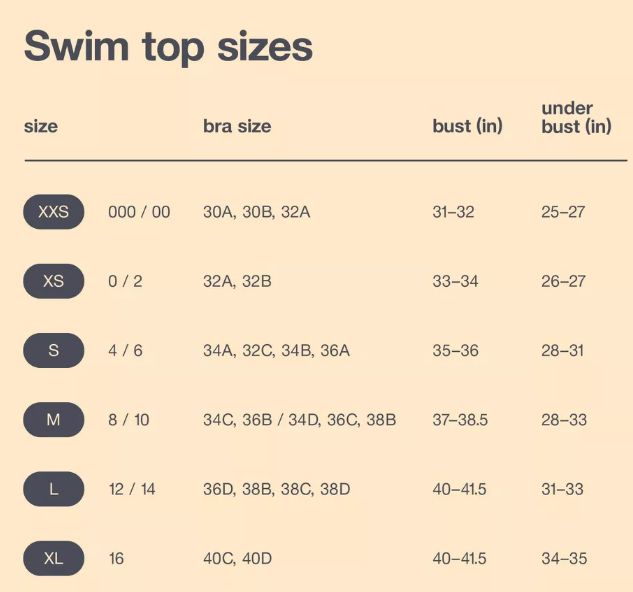Click the '36D, 38B, 38C, 38D' cell
The height and width of the screenshot is (592, 633).
277,489
